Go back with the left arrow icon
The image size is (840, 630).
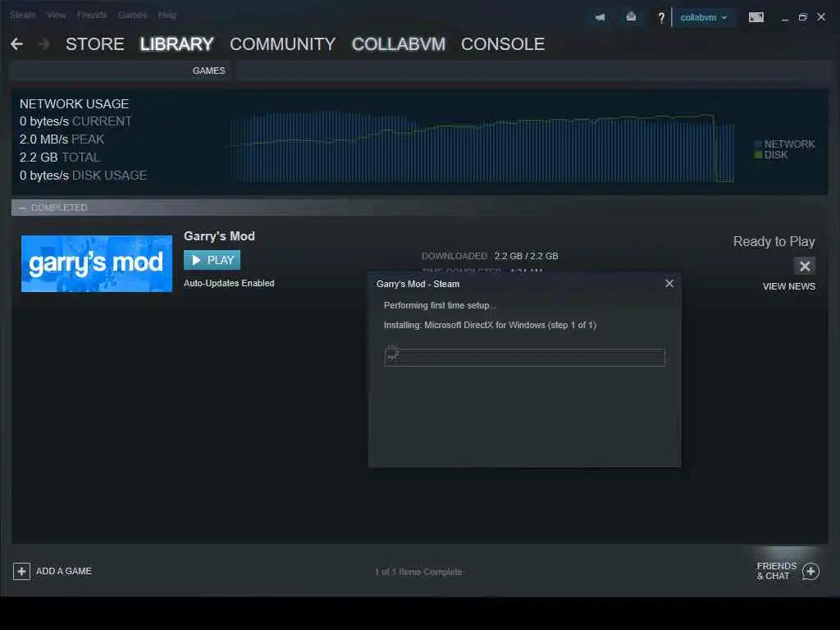16,44
